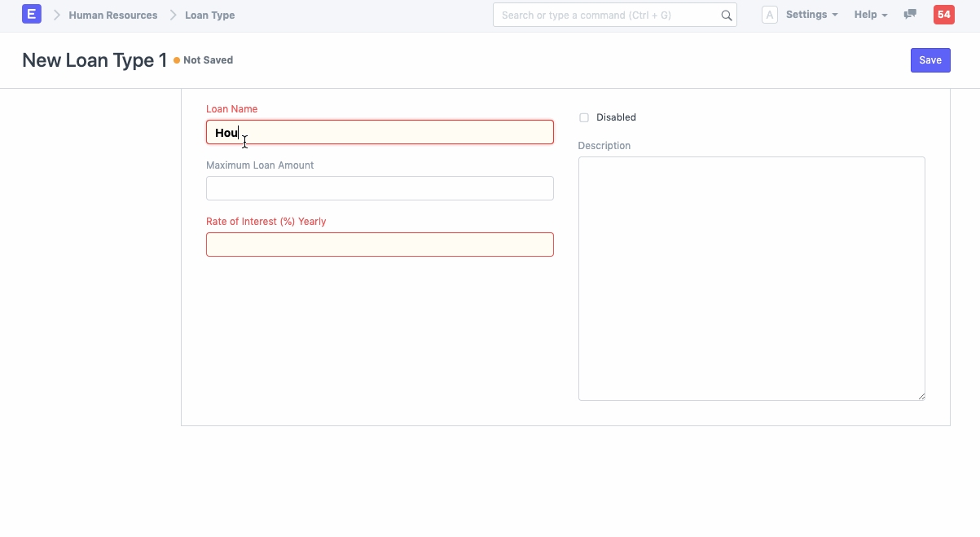The width and height of the screenshot is (980, 537).
Task: Go to Human Resources breadcrumb
Action: pos(113,15)
